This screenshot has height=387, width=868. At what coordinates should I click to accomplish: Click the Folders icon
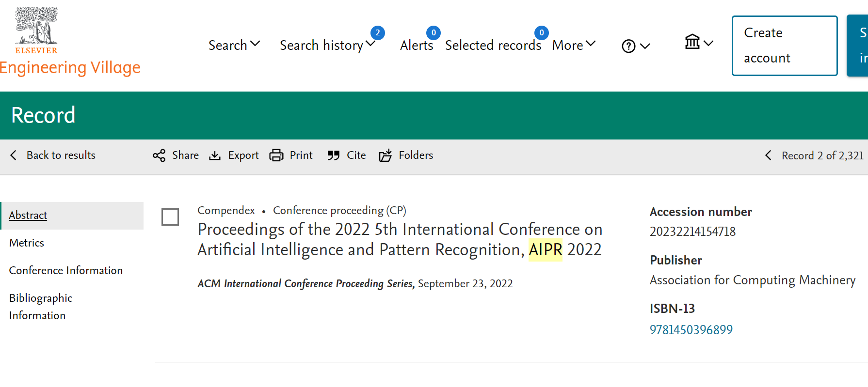point(386,155)
